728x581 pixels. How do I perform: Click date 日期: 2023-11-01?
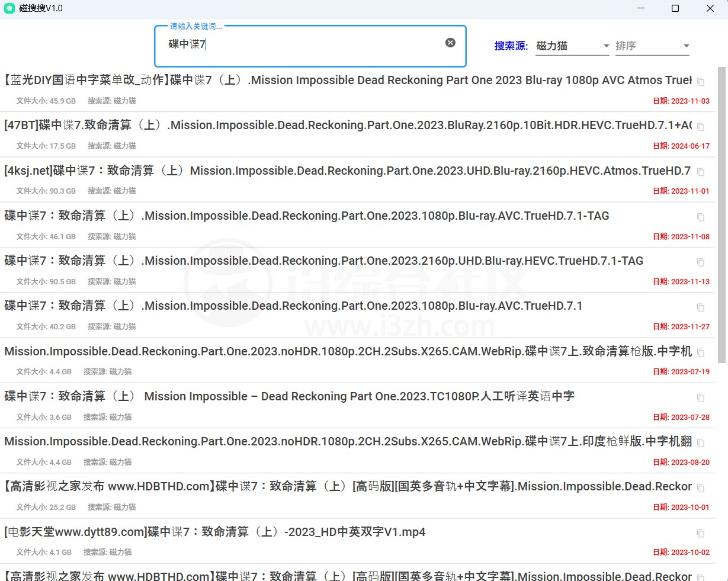(681, 191)
